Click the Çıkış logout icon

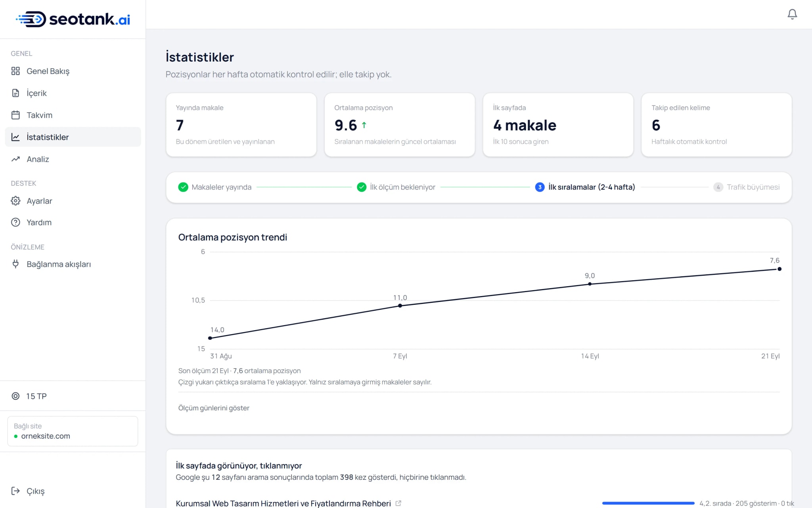[15, 491]
